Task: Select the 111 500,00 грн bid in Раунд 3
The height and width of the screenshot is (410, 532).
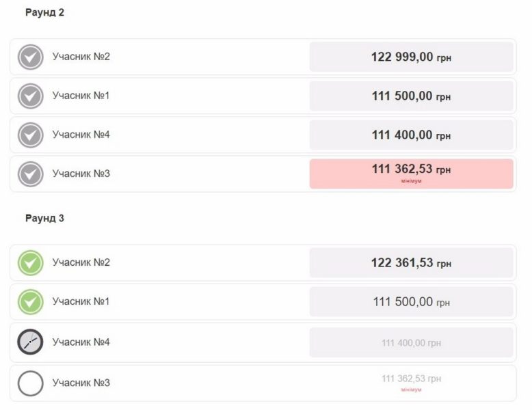Action: coord(411,302)
